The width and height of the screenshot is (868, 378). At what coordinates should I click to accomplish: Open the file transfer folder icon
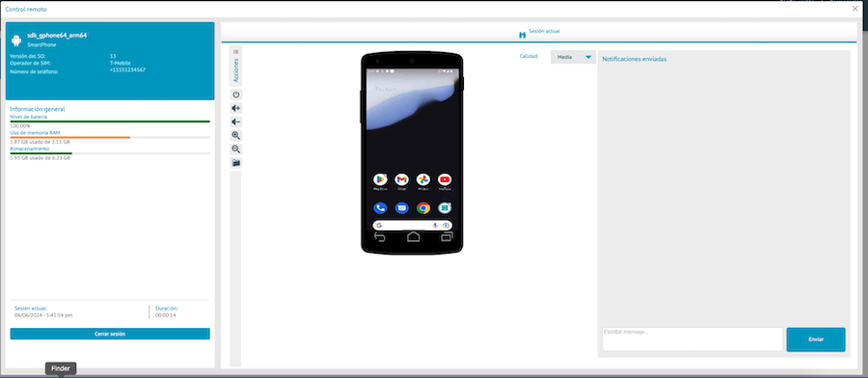(x=236, y=163)
